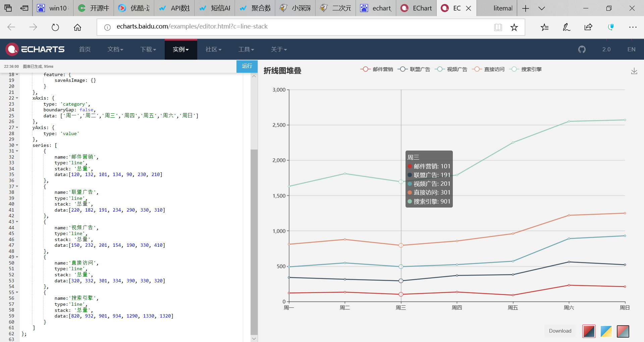Image resolution: width=644 pixels, height=342 pixels.
Task: Select the blue-yellow theme swatch
Action: coord(606,331)
